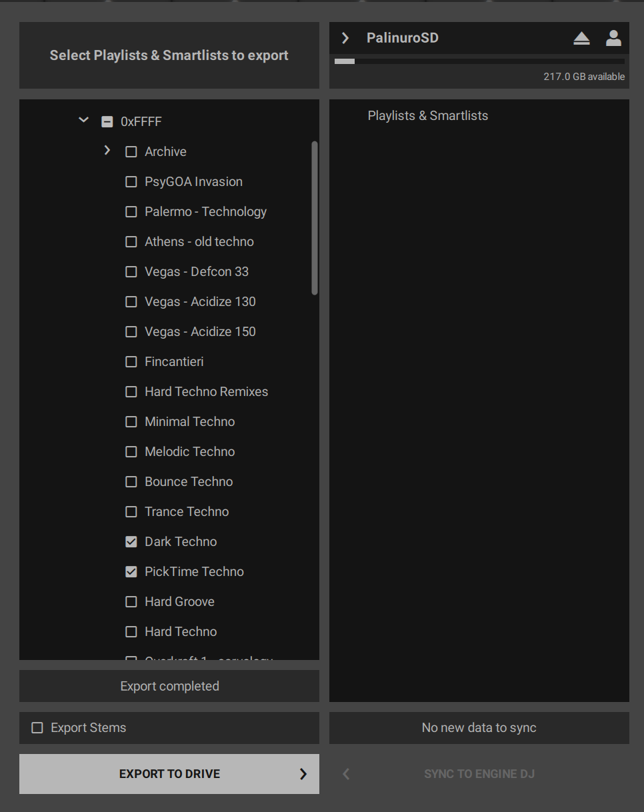The height and width of the screenshot is (812, 644).
Task: Toggle the 0xFFFF parent checkbox
Action: click(107, 121)
